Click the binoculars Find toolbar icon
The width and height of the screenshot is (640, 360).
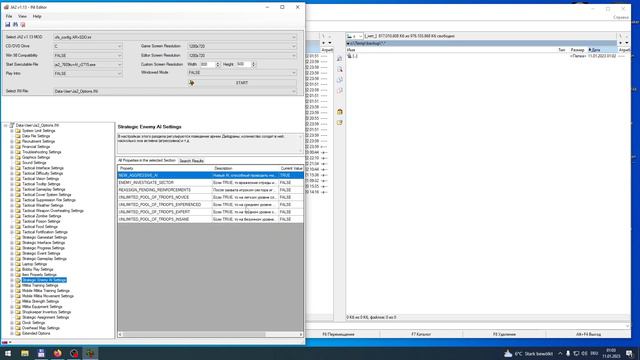(x=15, y=24)
